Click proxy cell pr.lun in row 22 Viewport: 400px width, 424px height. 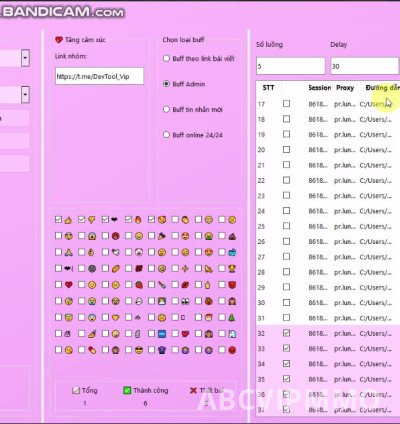coord(345,180)
